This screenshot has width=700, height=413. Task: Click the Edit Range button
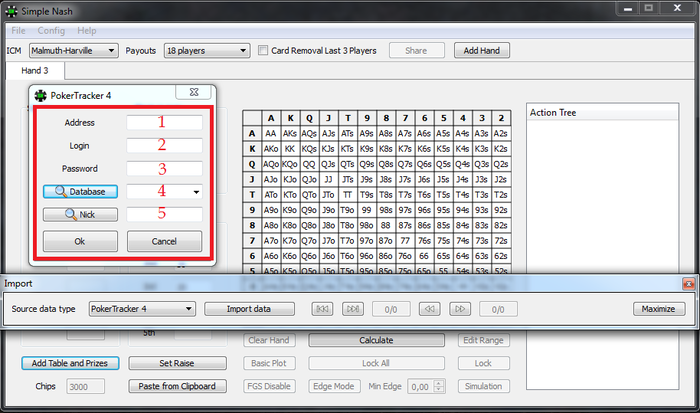(x=483, y=340)
